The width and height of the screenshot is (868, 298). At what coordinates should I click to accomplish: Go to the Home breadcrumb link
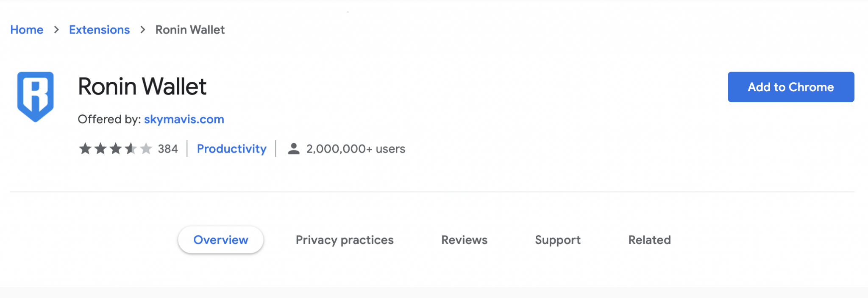point(27,30)
